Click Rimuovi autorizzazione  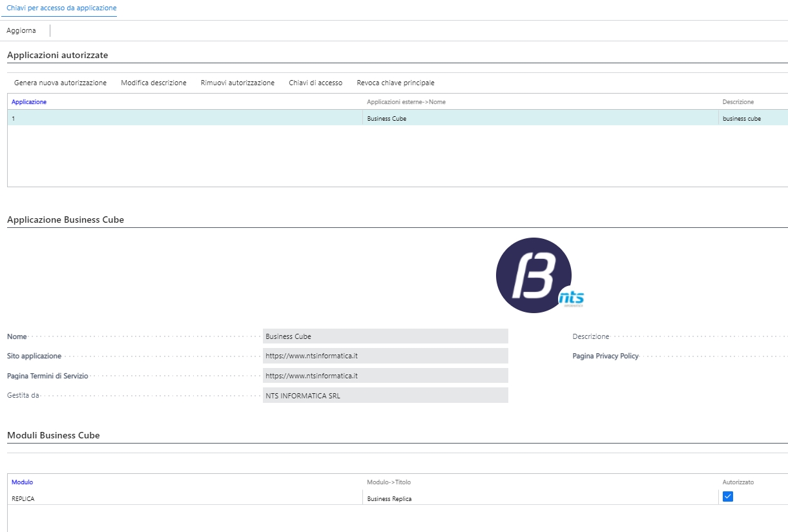point(238,83)
